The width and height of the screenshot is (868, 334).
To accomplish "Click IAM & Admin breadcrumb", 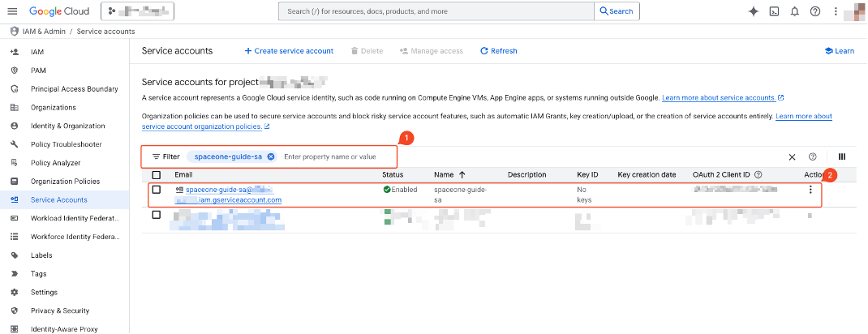I will click(44, 32).
